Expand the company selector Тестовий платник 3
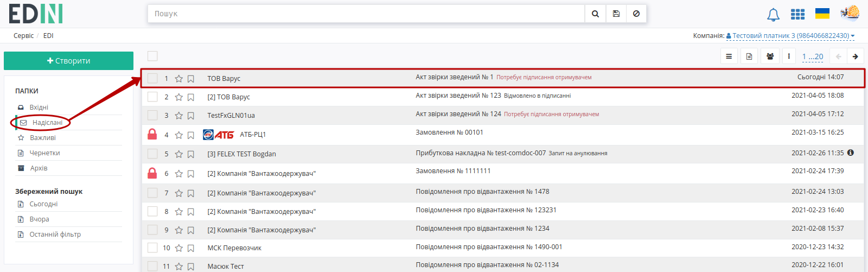The image size is (868, 272). 790,36
